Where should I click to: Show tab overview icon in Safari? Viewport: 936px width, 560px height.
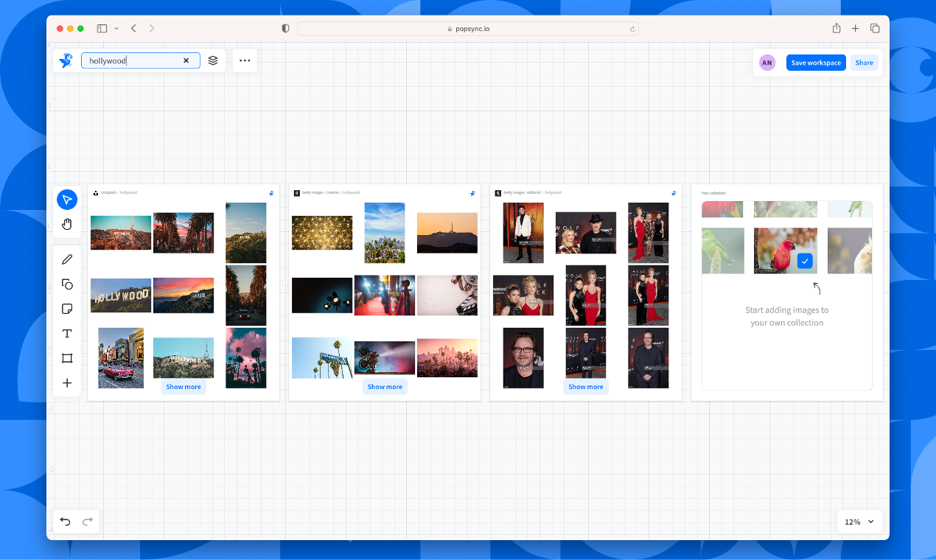[x=875, y=28]
